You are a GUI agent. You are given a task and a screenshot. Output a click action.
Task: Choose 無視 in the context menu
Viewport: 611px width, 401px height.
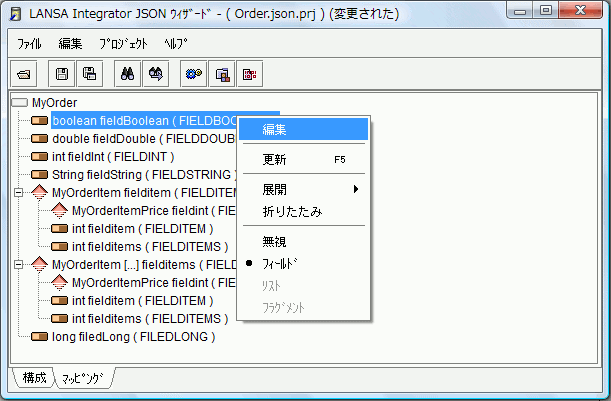click(x=304, y=242)
